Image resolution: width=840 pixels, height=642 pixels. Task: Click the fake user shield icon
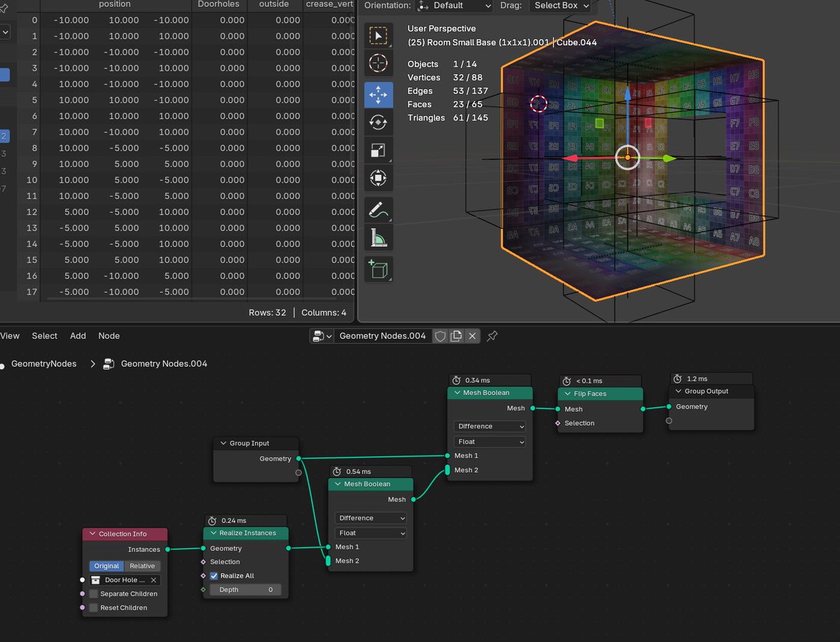click(440, 336)
